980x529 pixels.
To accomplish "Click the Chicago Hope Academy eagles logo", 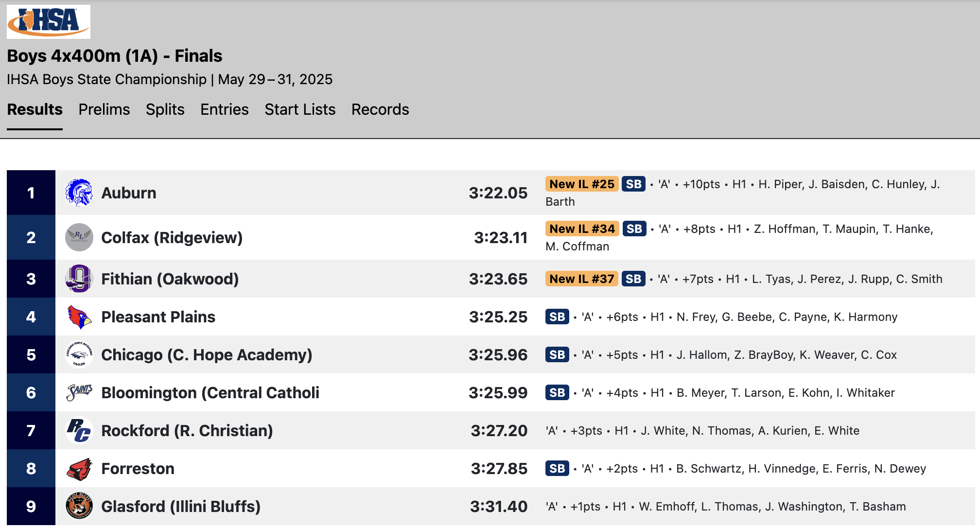I will 79,354.
